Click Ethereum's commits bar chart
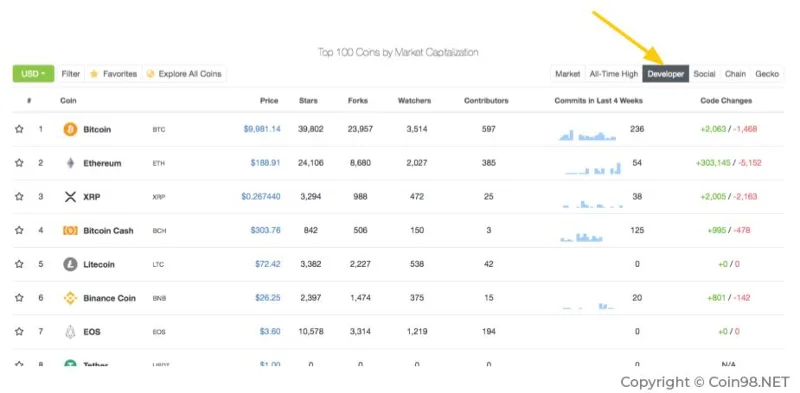This screenshot has width=800, height=393. point(593,168)
